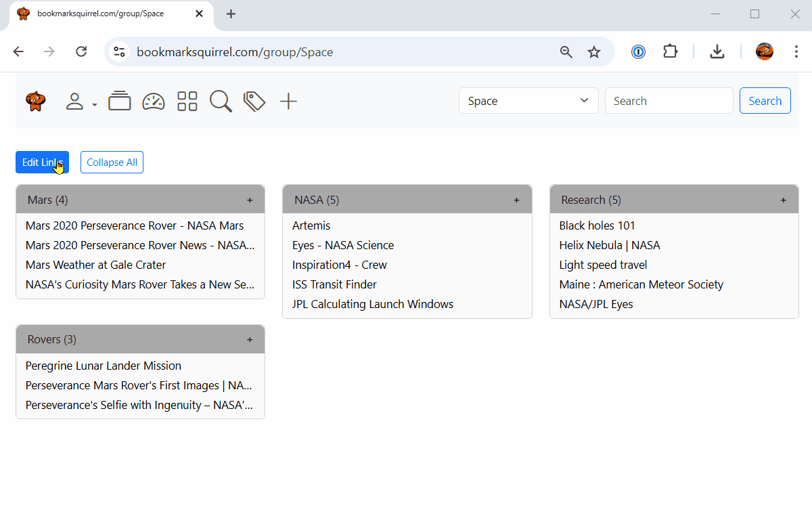812x520 pixels.
Task: Open Peregrine Lunar Lander Mission bookmark
Action: (x=104, y=366)
